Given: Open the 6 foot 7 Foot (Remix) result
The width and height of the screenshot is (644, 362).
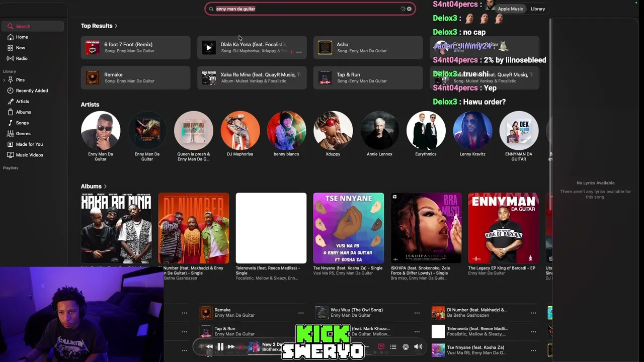Looking at the screenshot, I should [136, 48].
